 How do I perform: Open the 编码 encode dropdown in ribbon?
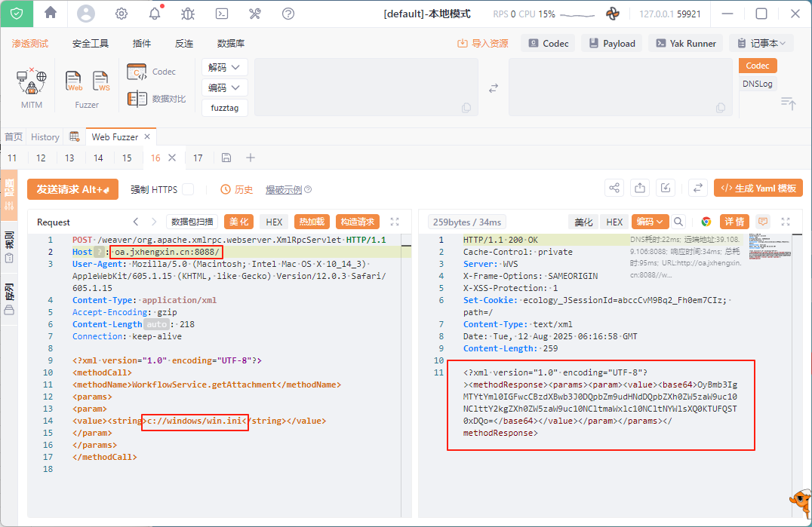(x=224, y=88)
